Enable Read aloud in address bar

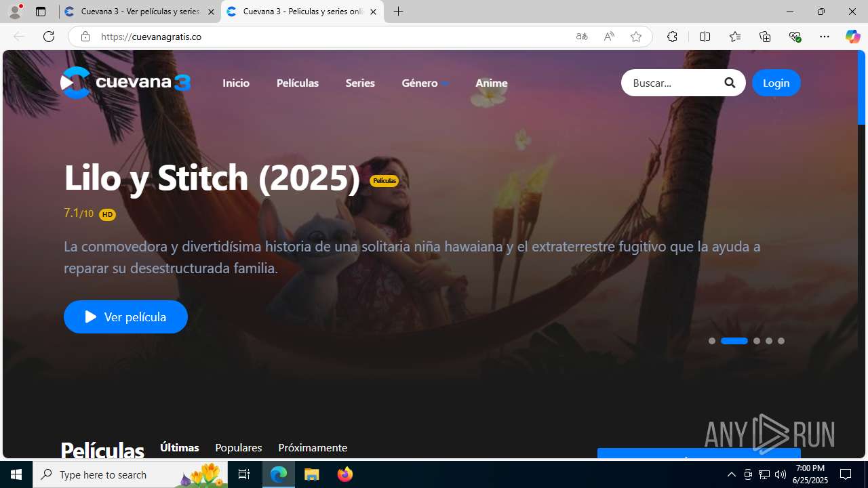pos(609,37)
